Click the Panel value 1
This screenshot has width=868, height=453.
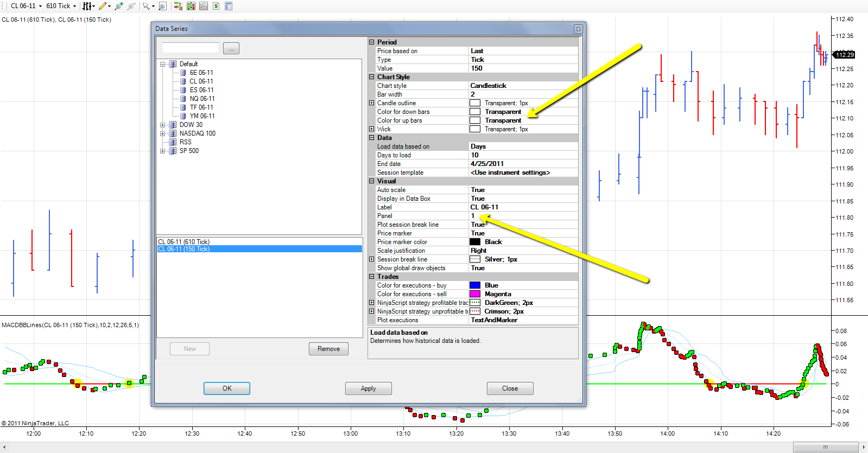[x=523, y=216]
